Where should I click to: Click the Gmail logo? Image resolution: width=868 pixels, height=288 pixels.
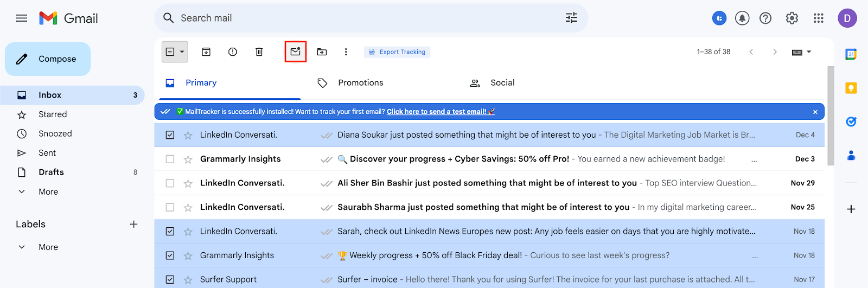point(69,18)
